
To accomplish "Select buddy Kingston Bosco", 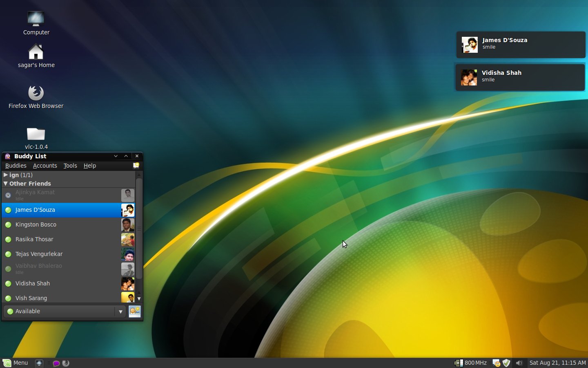I will pos(69,225).
